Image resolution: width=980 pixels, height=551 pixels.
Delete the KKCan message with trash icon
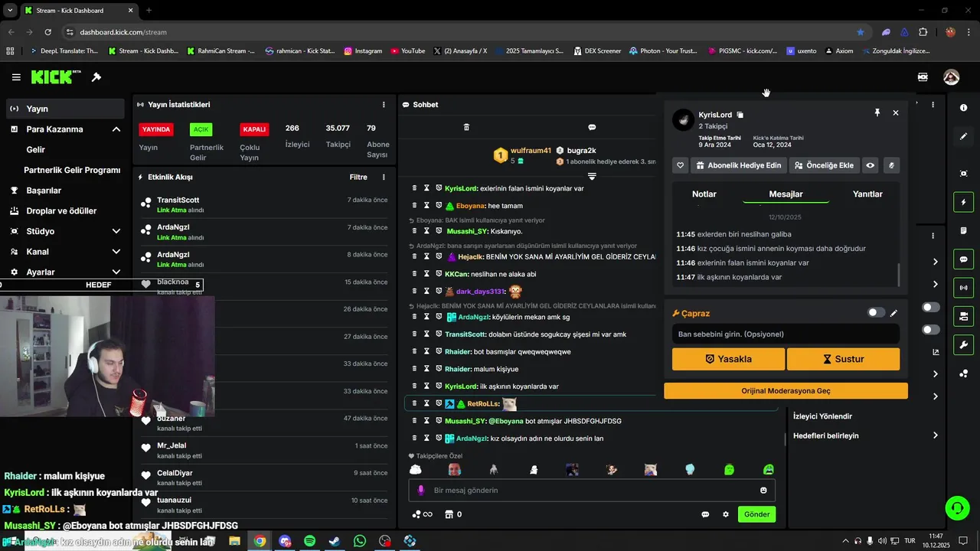point(414,274)
